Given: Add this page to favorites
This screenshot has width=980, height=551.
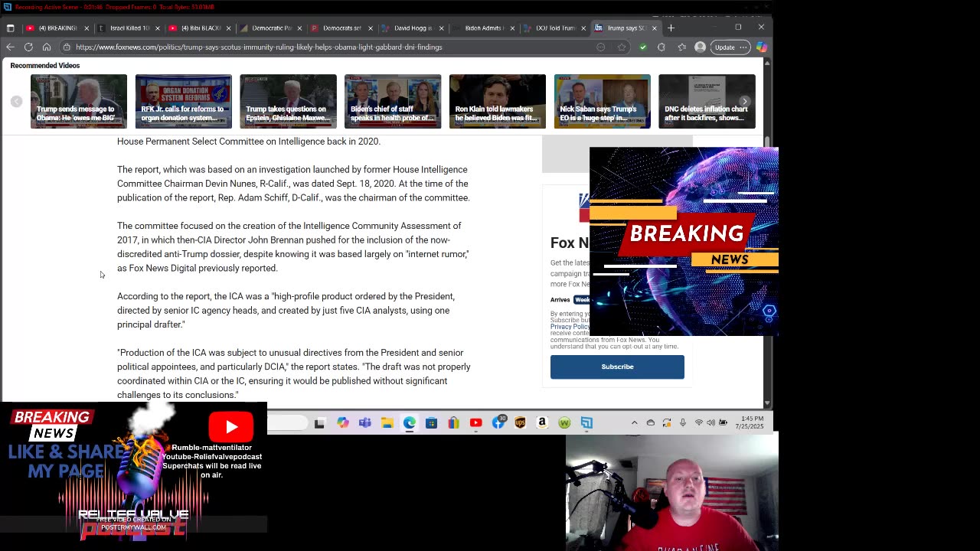Looking at the screenshot, I should [x=622, y=47].
